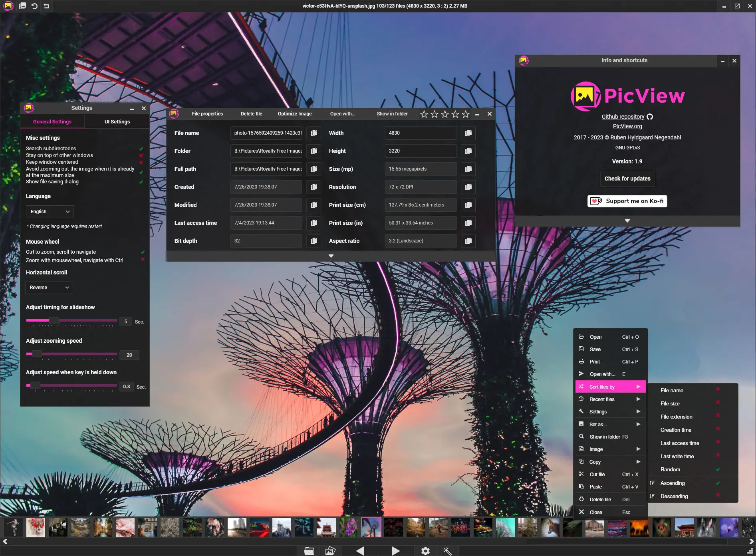Screen dimensions: 756x556
Task: Open the Language dropdown set to English
Action: (x=50, y=211)
